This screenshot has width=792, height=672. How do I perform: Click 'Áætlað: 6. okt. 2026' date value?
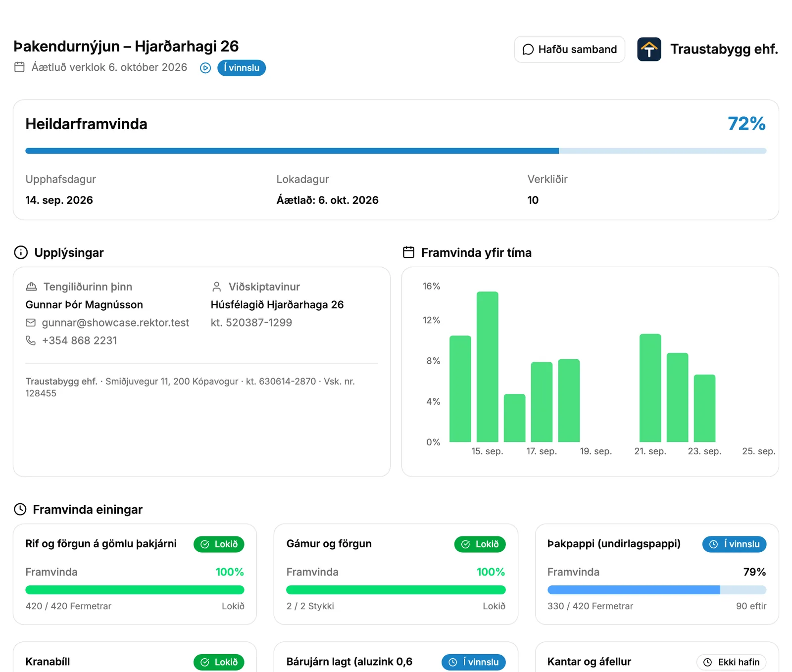tap(328, 200)
